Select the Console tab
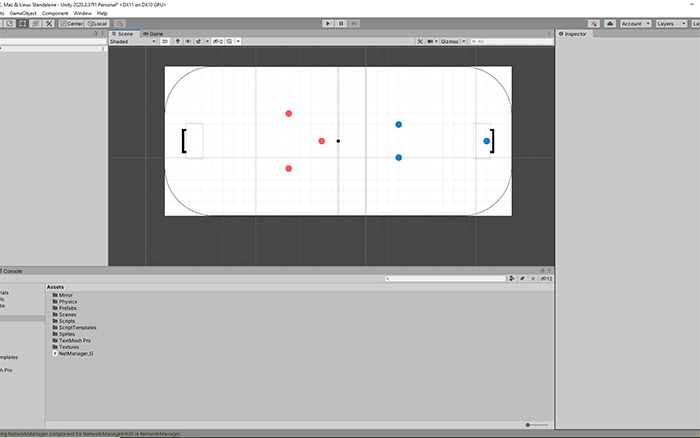700x438 pixels. click(x=12, y=271)
